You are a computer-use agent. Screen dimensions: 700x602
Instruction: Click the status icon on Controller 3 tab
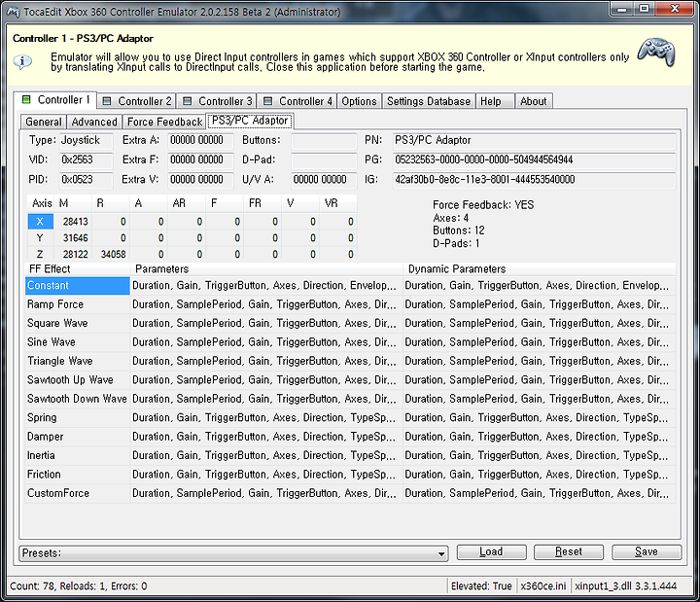(188, 101)
